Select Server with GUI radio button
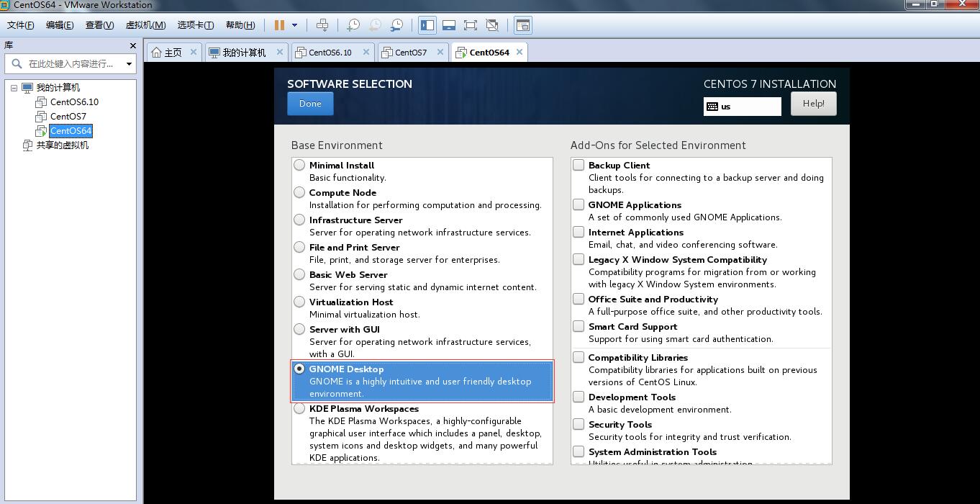Screen dimensions: 980x504 (x=299, y=329)
